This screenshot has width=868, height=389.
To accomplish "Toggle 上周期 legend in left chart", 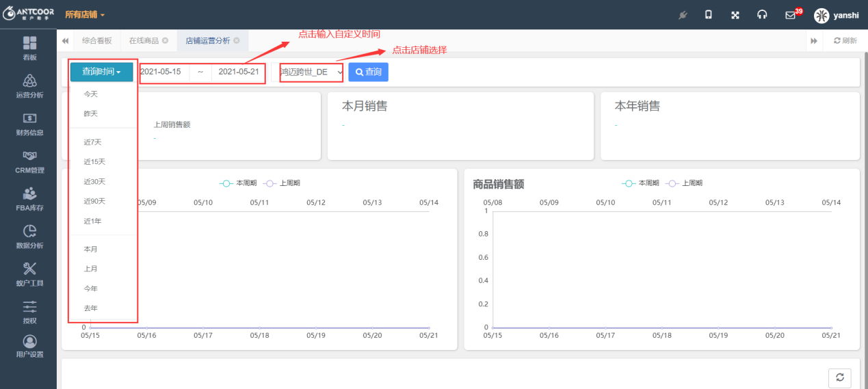I will pyautogui.click(x=281, y=183).
